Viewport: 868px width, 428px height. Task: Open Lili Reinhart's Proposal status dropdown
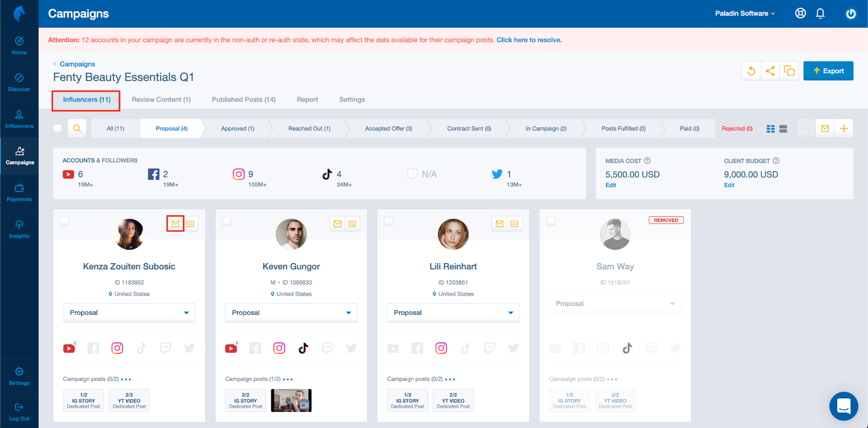453,313
